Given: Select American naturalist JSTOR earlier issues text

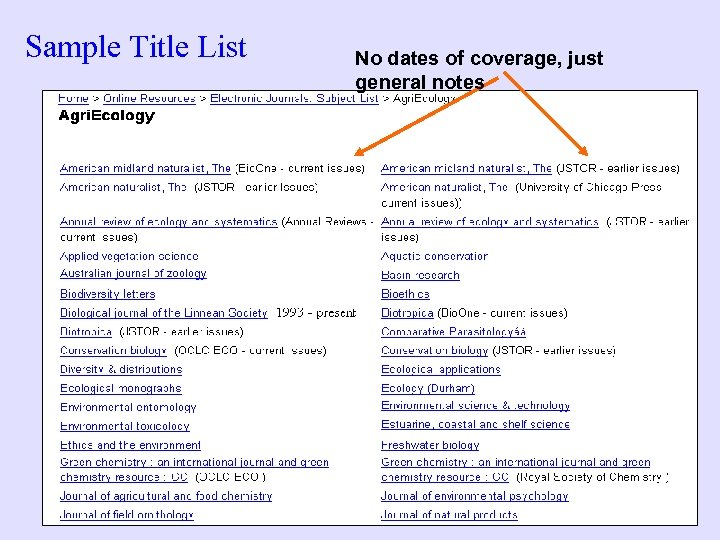Looking at the screenshot, I should pyautogui.click(x=189, y=187).
